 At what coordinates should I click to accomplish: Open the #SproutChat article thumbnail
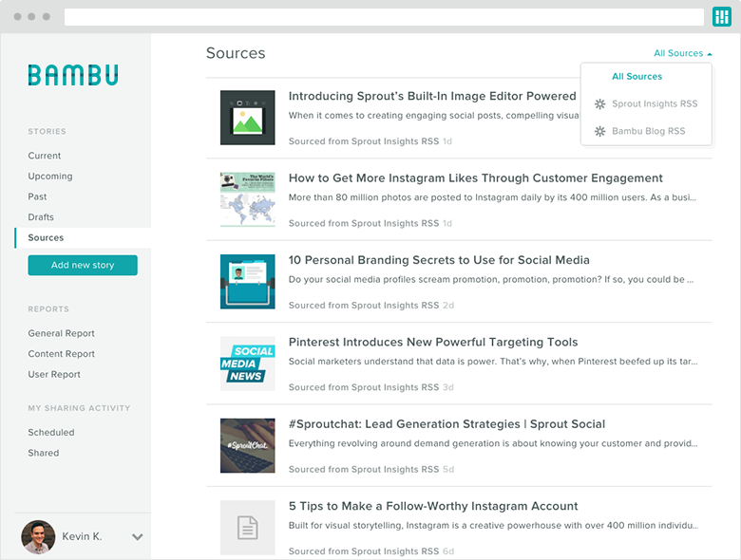click(x=248, y=446)
